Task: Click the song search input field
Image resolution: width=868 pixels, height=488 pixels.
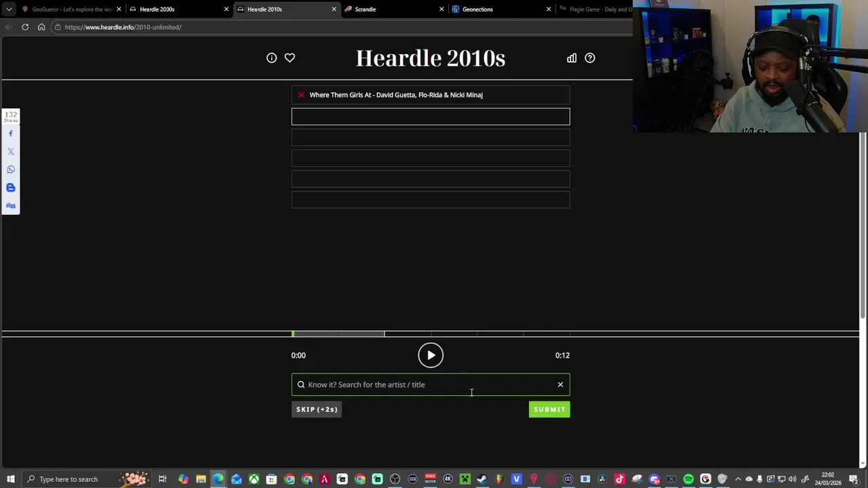Action: click(x=431, y=384)
